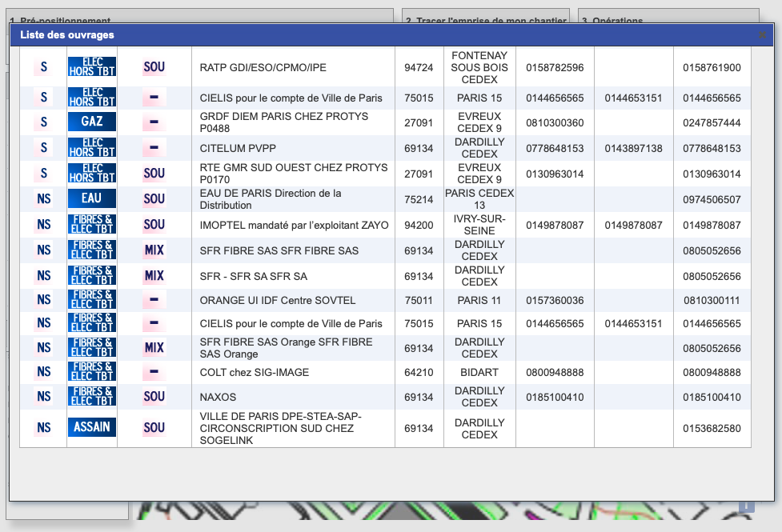Click phone number 0247857444
Viewport: 782px width, 532px height.
(712, 122)
